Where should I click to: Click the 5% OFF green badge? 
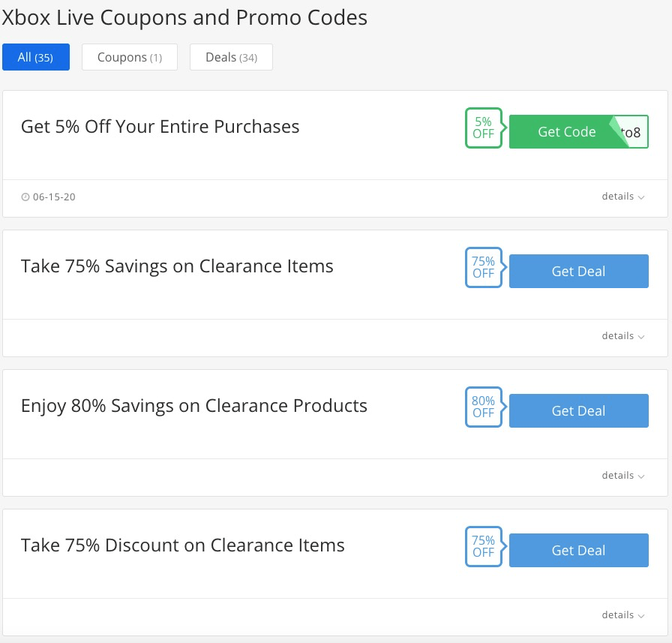point(484,128)
